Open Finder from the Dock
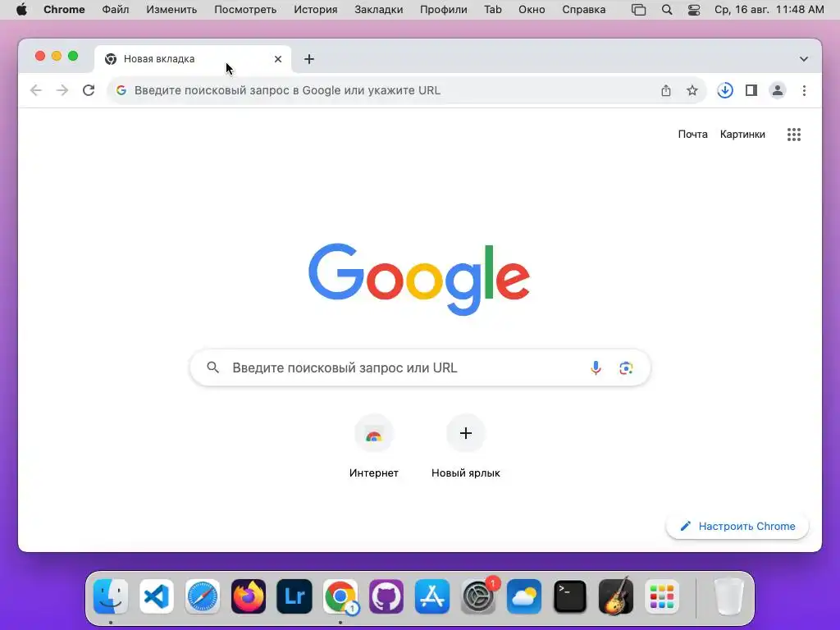840x630 pixels. click(111, 596)
